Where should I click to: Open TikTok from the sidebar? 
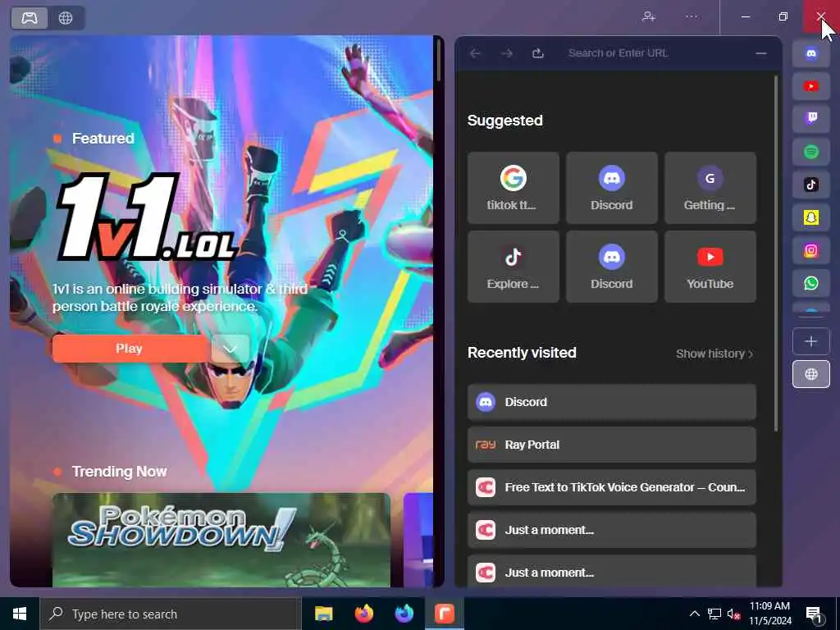[811, 185]
